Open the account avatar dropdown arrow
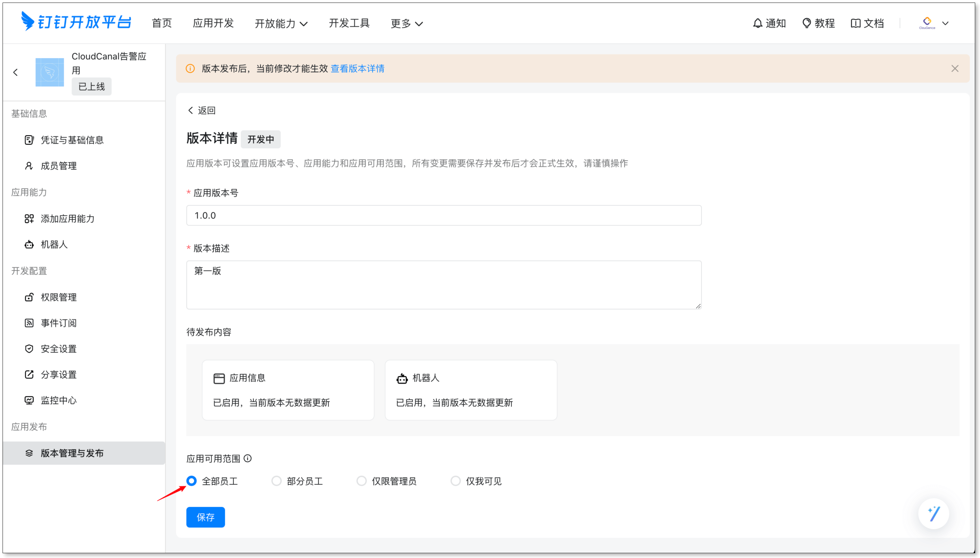 coord(945,24)
